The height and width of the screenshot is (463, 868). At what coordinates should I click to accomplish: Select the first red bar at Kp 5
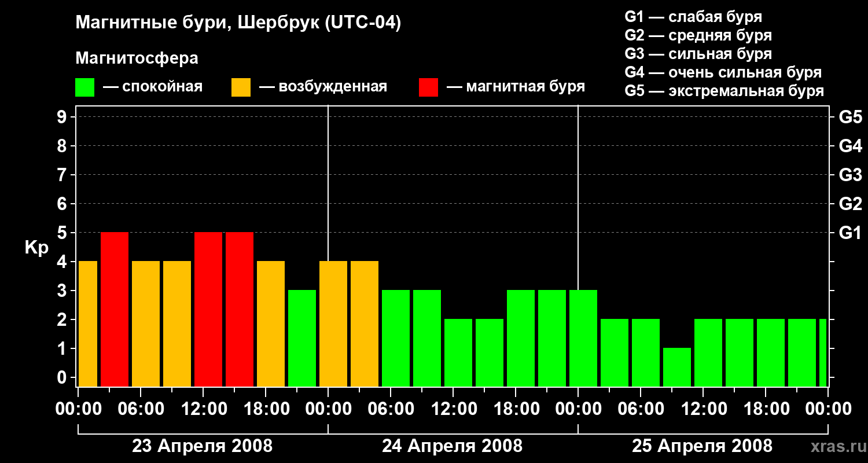115,309
